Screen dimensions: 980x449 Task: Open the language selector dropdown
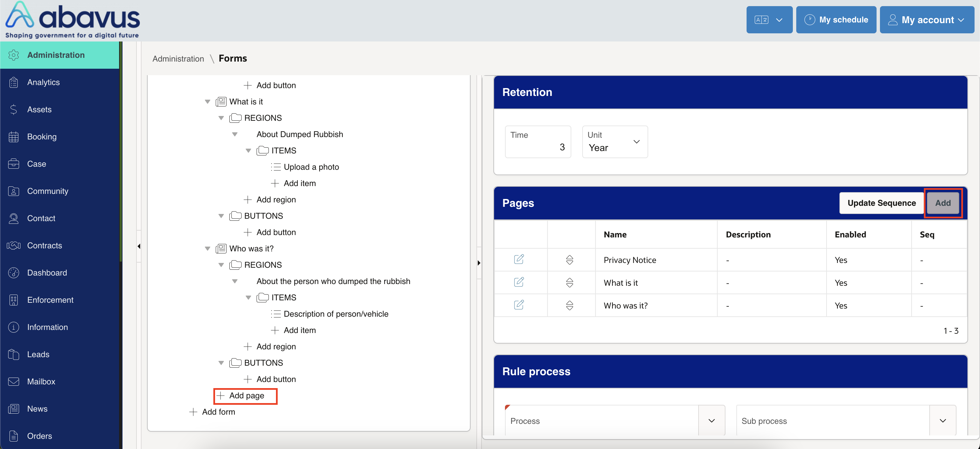point(769,20)
